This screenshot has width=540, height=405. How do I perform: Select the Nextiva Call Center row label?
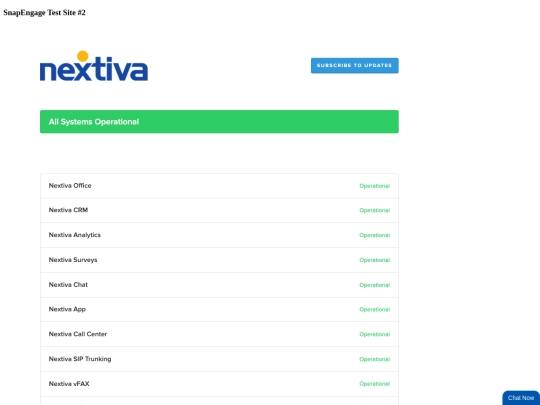(x=78, y=334)
